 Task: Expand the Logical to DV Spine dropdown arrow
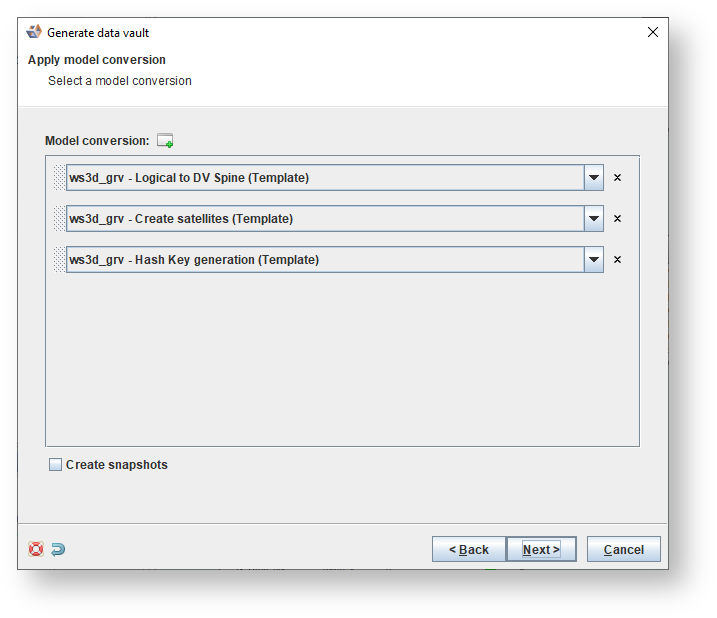[594, 178]
